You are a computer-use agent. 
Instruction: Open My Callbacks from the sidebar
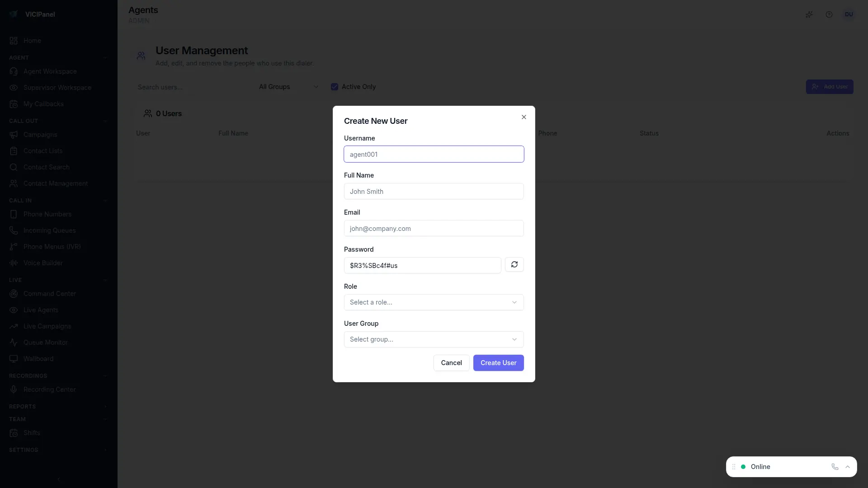pos(43,104)
